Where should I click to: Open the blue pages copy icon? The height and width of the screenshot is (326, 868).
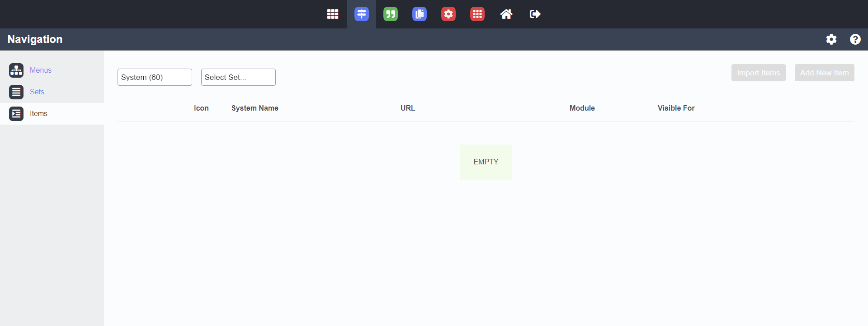point(420,14)
